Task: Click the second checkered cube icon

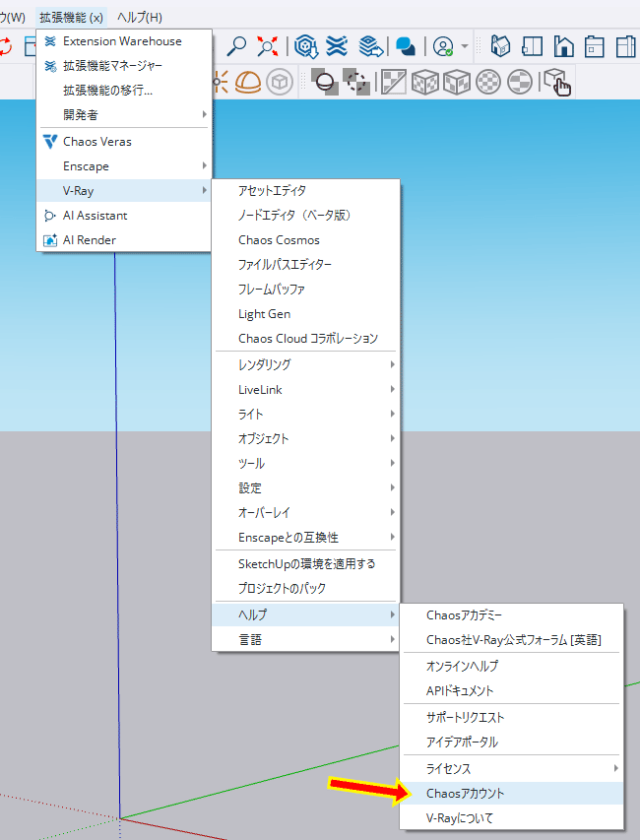Action: click(x=457, y=82)
